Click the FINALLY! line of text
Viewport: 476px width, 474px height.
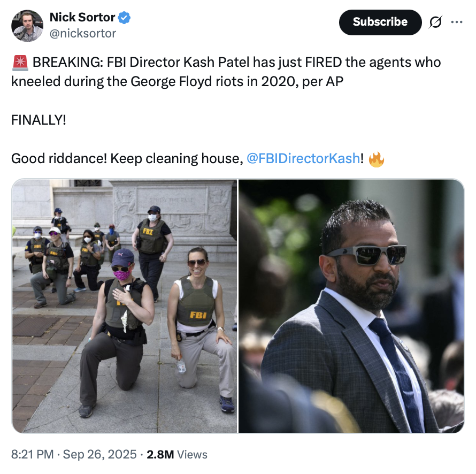click(39, 119)
